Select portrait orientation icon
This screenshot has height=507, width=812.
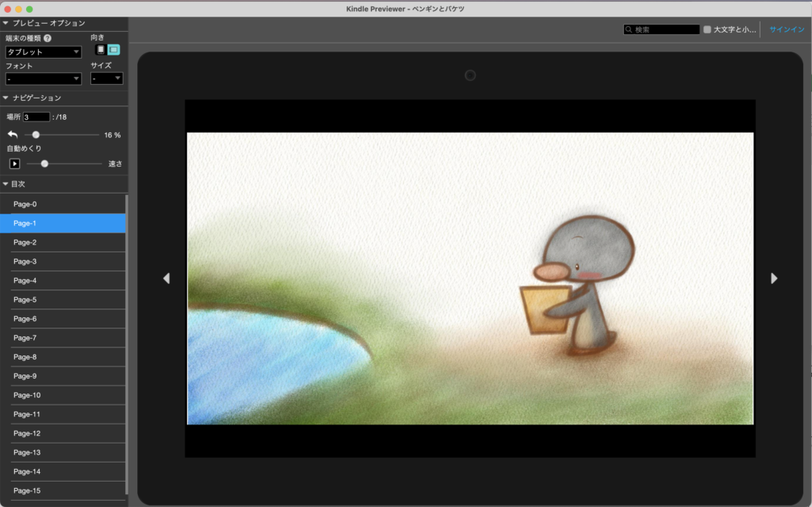[x=101, y=50]
